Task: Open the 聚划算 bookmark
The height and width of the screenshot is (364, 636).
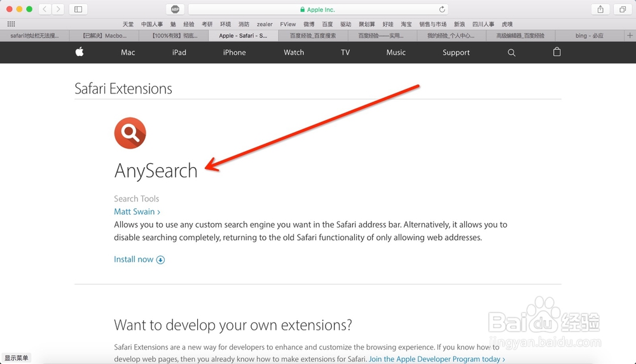Action: click(367, 24)
